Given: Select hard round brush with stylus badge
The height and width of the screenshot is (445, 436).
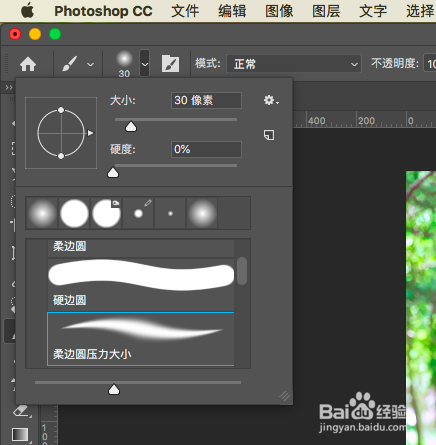Looking at the screenshot, I should 106,213.
